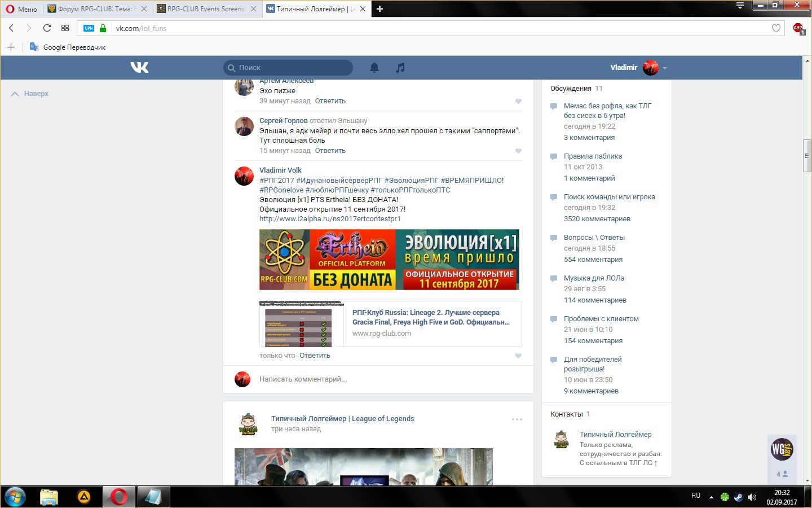Click the WG keys chat bubble

pos(782,449)
